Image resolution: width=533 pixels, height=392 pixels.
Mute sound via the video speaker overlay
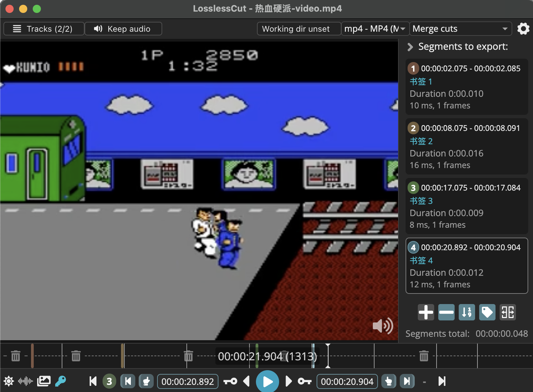click(382, 326)
